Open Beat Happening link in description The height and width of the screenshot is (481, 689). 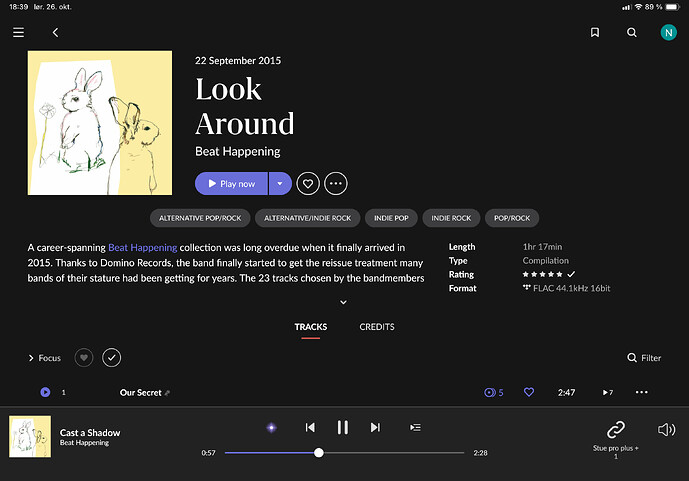click(142, 248)
